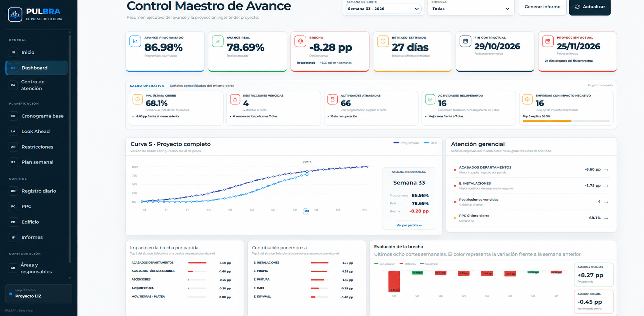Click the Proyección Actual red calendar icon

tap(548, 41)
